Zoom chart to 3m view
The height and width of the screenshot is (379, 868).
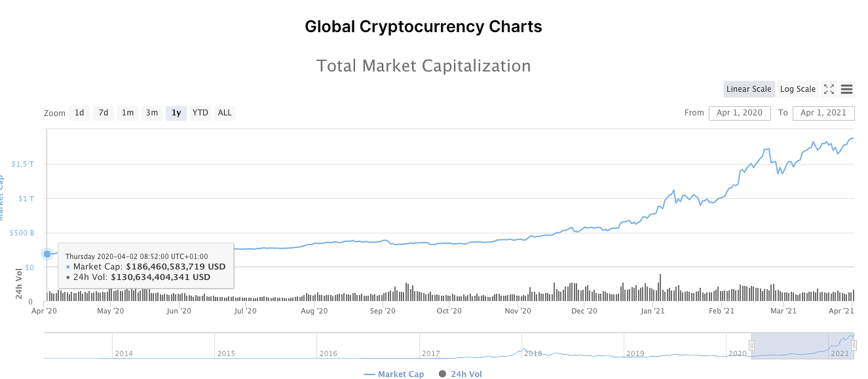coord(151,112)
